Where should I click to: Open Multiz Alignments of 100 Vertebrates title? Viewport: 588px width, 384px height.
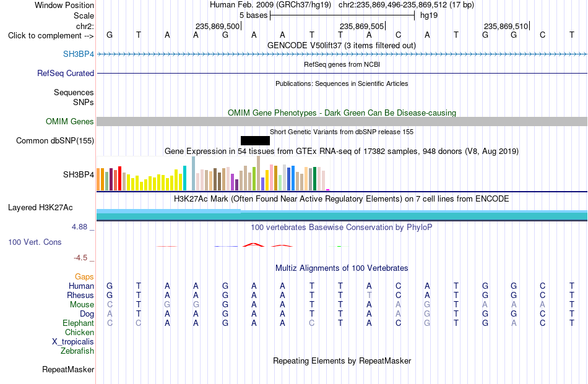click(x=342, y=268)
